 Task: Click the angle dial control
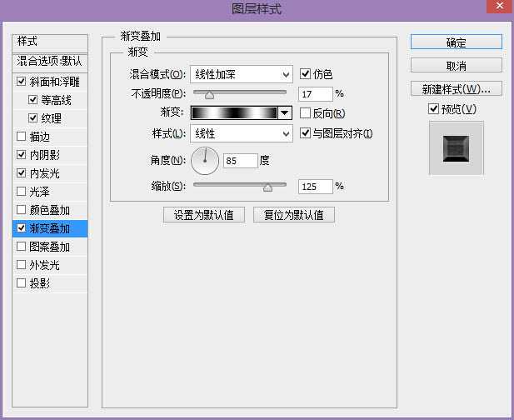[205, 161]
